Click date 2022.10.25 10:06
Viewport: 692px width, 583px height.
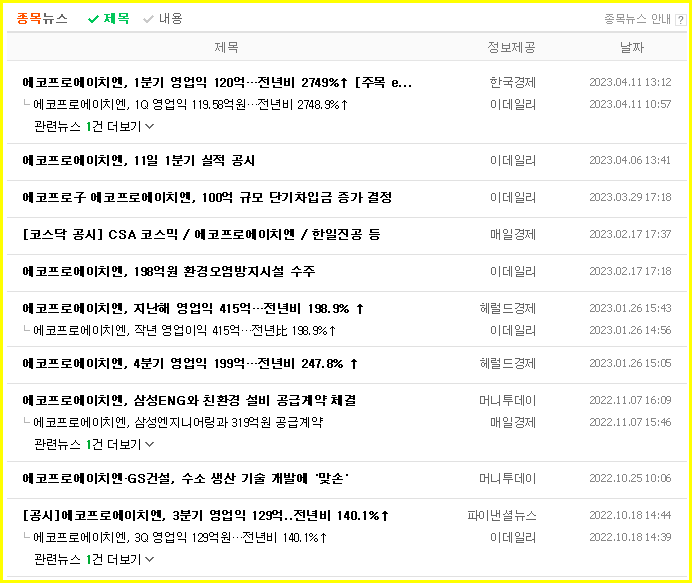(630, 478)
